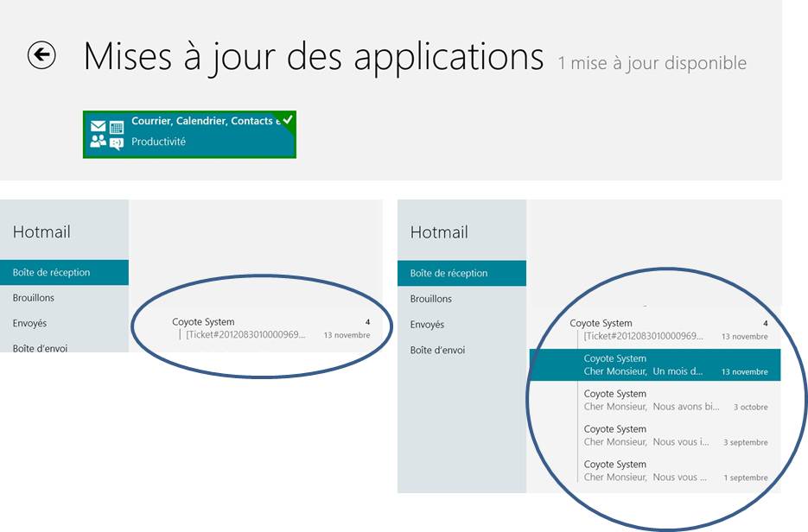
Task: Toggle the checkmark on the Courrier update tile
Action: coord(288,119)
